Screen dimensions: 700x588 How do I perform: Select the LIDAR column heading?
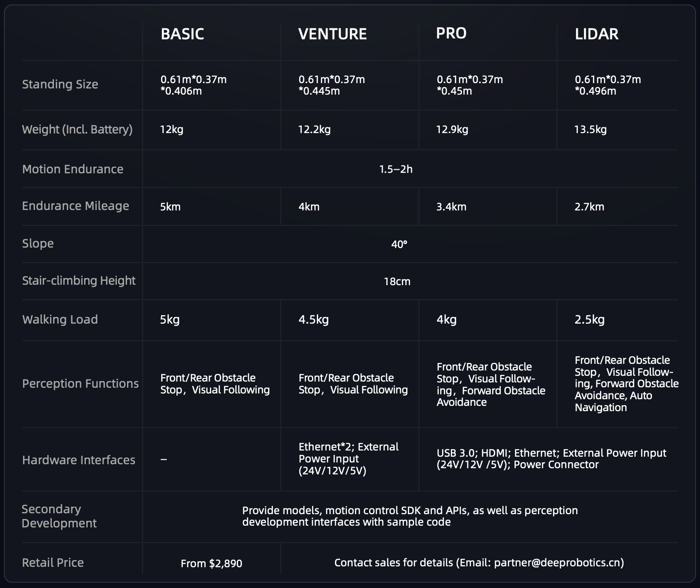tap(596, 34)
